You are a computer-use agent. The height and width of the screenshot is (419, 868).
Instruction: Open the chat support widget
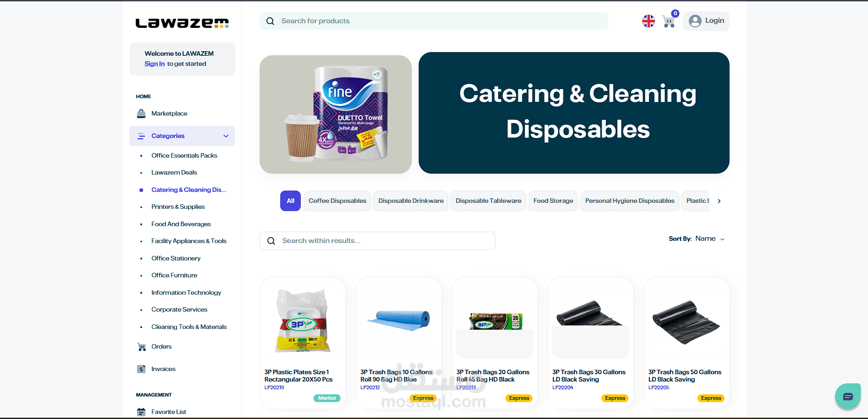point(848,396)
